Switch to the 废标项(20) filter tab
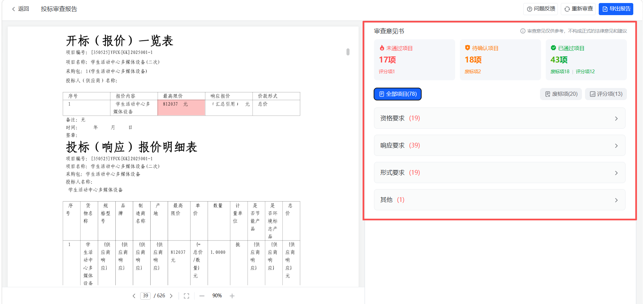 click(x=561, y=94)
